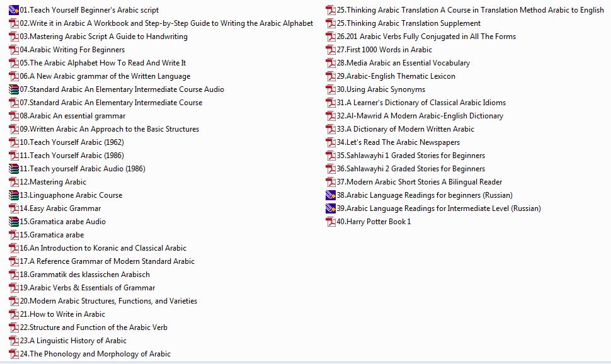Click the archive icon next to Gramatica arabe Audio
This screenshot has width=611, height=364.
click(x=14, y=222)
